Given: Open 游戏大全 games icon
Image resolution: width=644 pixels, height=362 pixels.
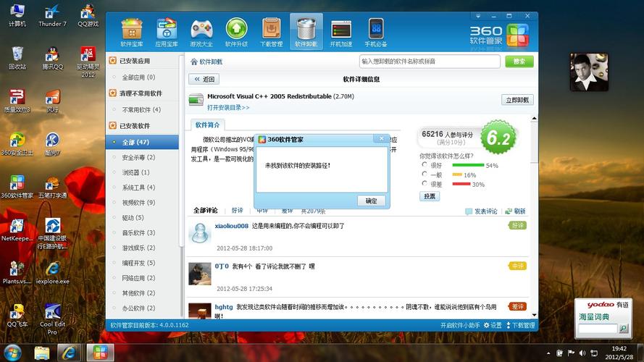Looking at the screenshot, I should click(x=201, y=33).
